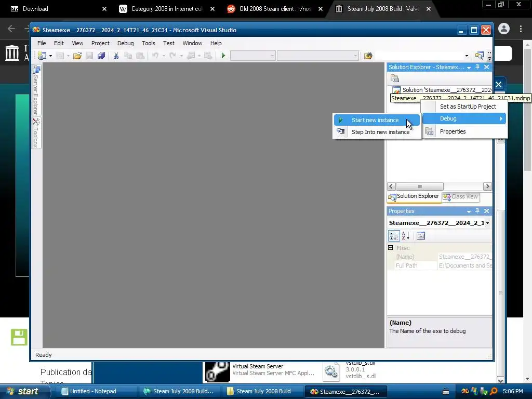Click the browser profile avatar icon
This screenshot has width=532, height=399.
[x=504, y=29]
